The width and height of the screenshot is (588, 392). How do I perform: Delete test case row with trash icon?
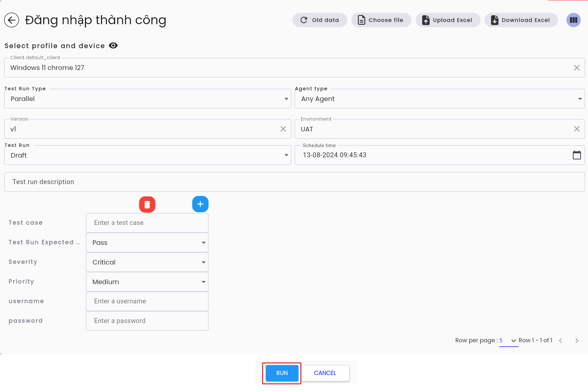coord(147,204)
